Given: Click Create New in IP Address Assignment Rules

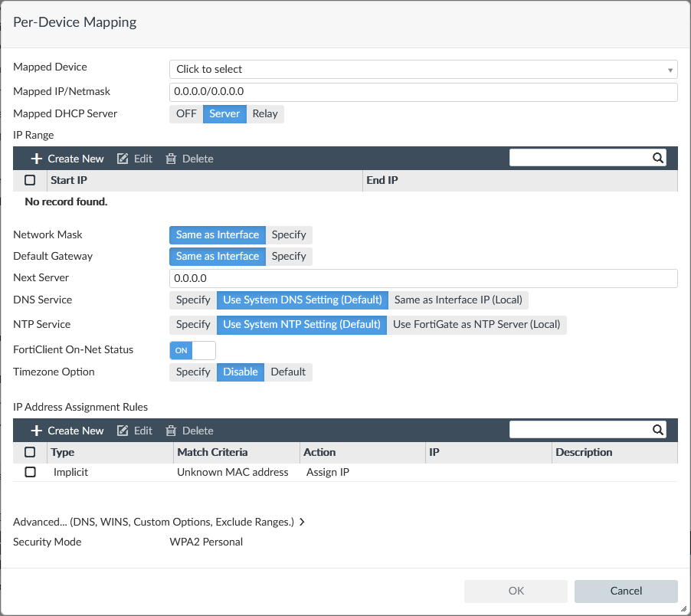Looking at the screenshot, I should point(67,431).
